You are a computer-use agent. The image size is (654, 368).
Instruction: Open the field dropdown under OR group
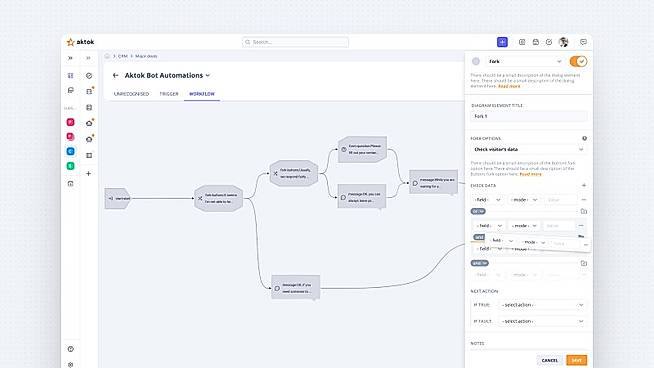point(490,226)
